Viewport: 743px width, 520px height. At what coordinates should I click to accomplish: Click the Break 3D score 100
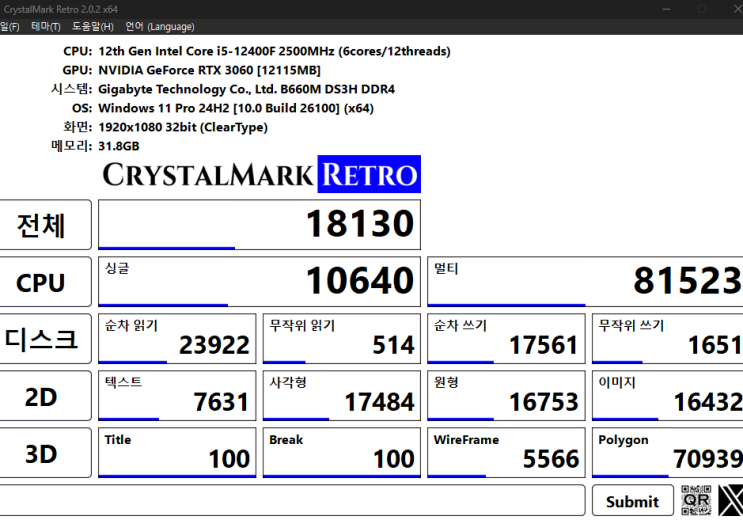[342, 453]
